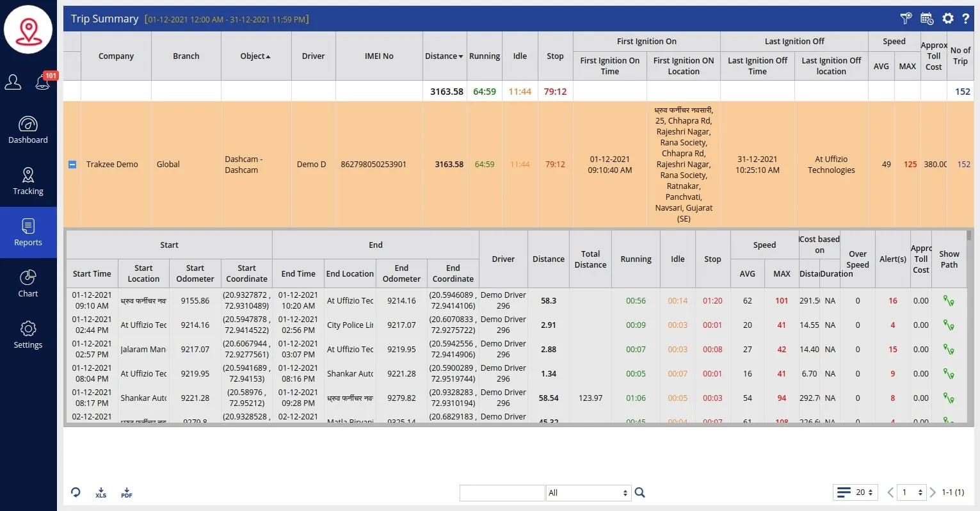The width and height of the screenshot is (980, 511).
Task: Open the page number selector dropdown
Action: tap(912, 492)
